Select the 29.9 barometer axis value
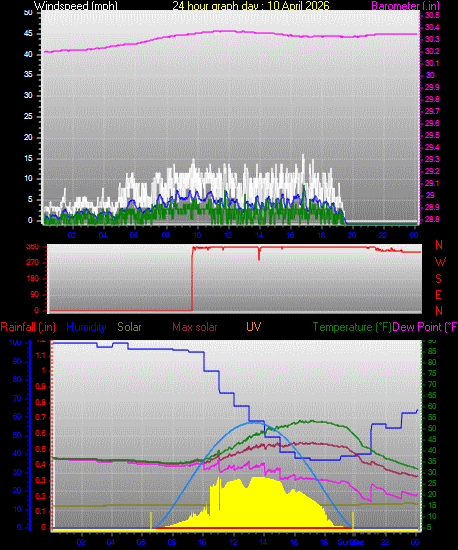The height and width of the screenshot is (550, 458). [433, 87]
